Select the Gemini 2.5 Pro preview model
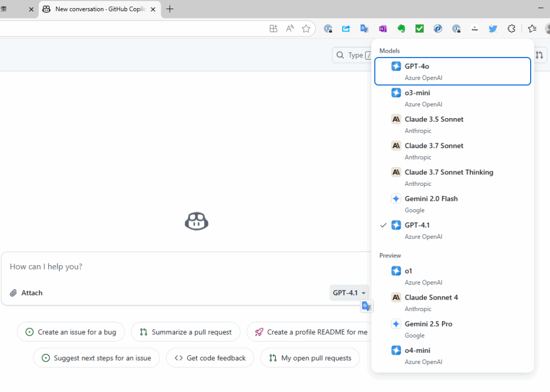550x392 pixels. [452, 329]
